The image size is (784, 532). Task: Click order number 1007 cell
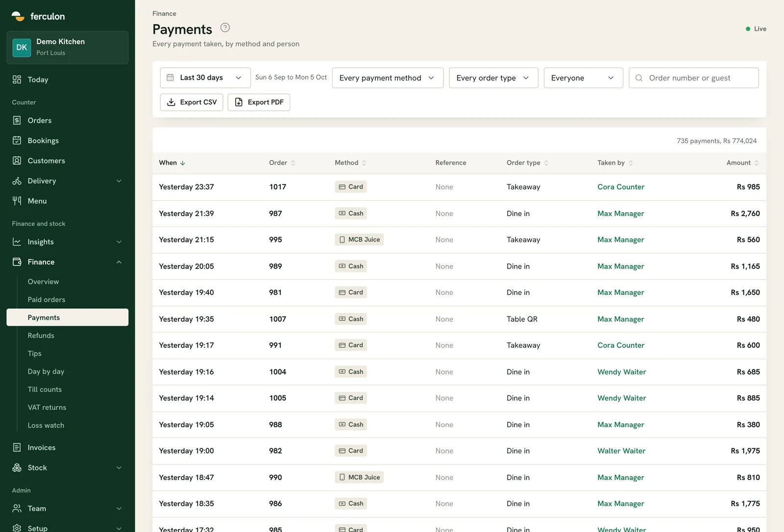[x=277, y=319]
